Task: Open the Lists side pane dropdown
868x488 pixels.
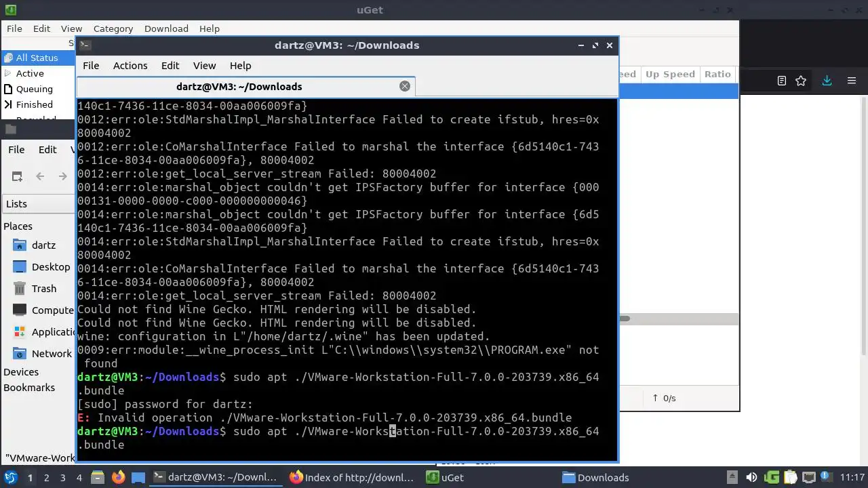Action: [39, 204]
